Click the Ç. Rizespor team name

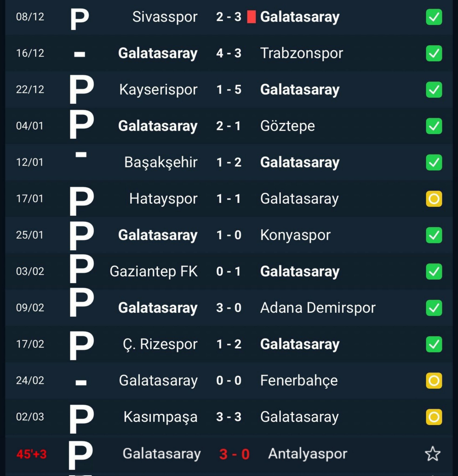pyautogui.click(x=160, y=344)
